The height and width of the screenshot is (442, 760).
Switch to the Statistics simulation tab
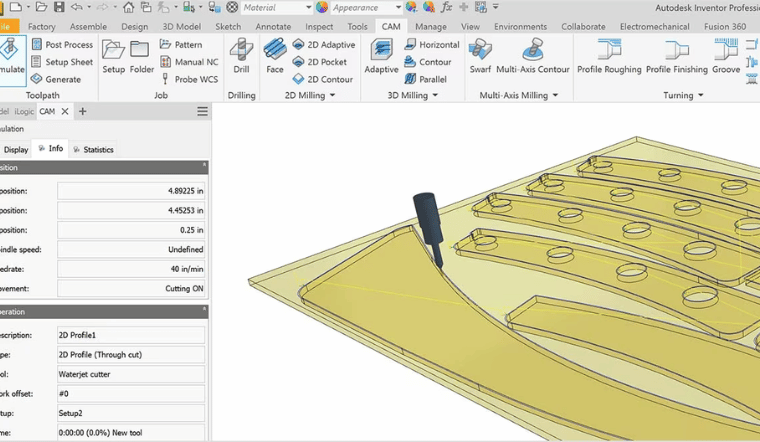(94, 150)
